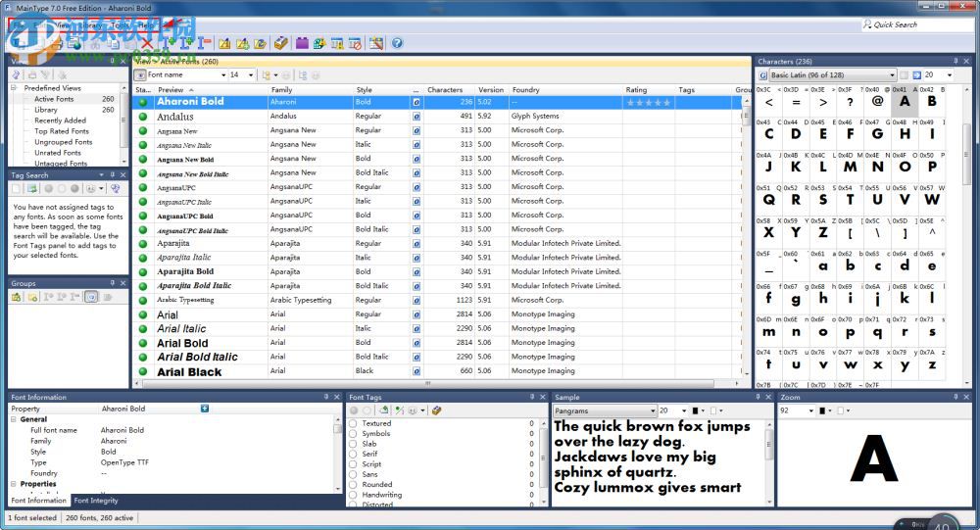Click the red X delete toolbar icon

point(147,43)
